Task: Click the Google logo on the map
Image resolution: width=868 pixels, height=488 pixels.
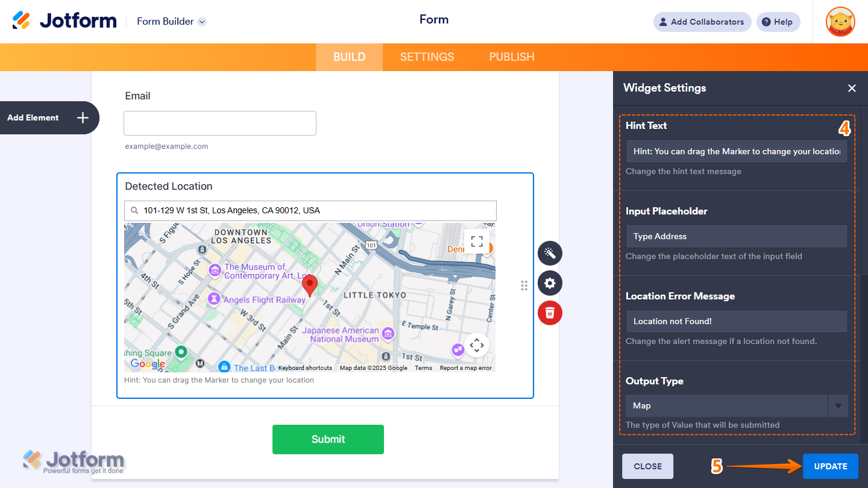Action: (146, 363)
